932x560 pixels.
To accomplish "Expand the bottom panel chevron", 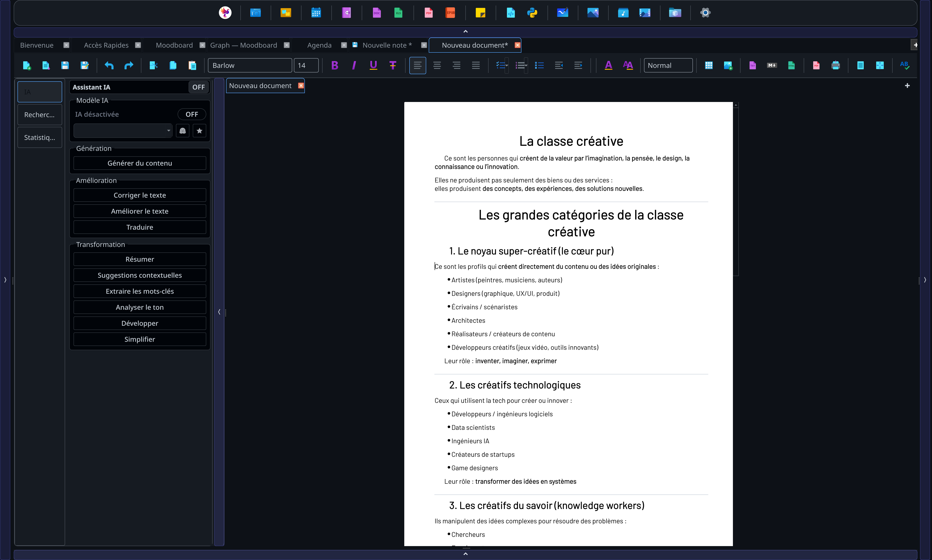I will coord(466,554).
